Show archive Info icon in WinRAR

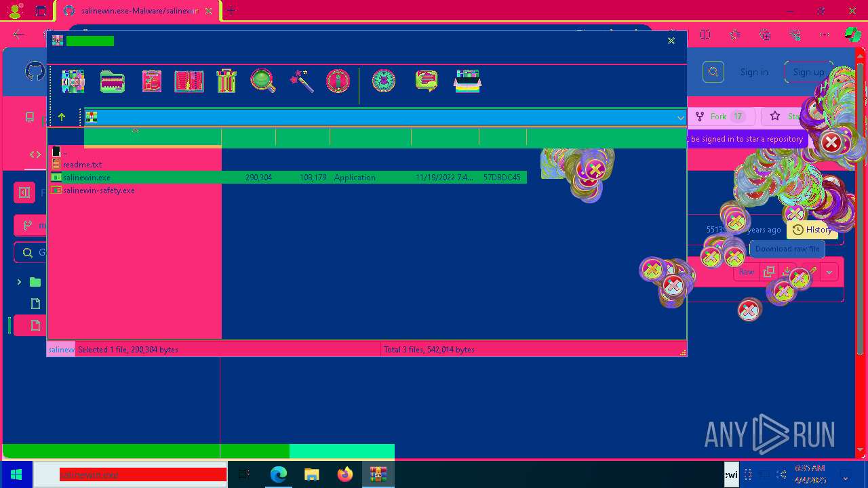(338, 81)
